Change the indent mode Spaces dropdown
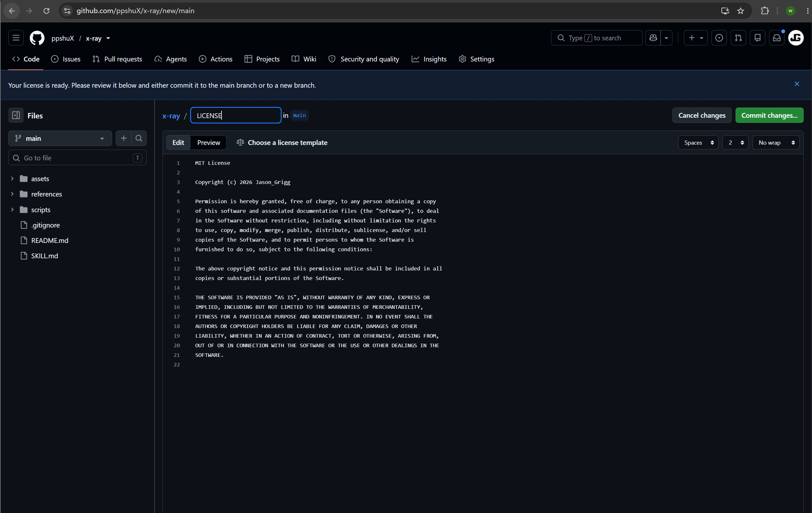812x513 pixels. click(698, 143)
